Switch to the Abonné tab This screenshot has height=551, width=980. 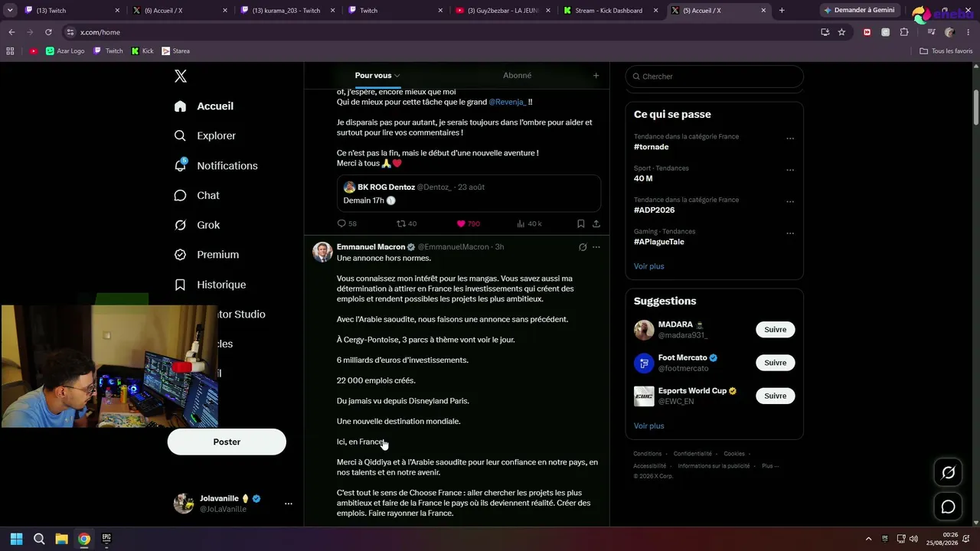tap(517, 75)
